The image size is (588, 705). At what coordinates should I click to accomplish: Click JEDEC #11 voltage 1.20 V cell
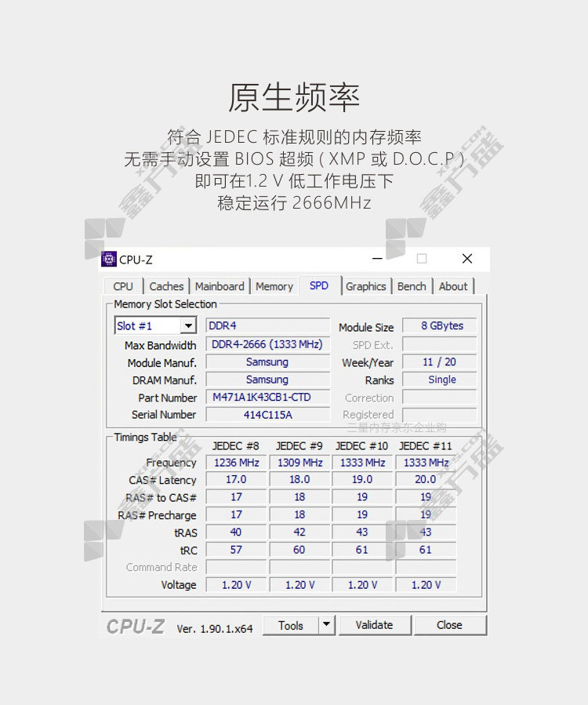426,585
